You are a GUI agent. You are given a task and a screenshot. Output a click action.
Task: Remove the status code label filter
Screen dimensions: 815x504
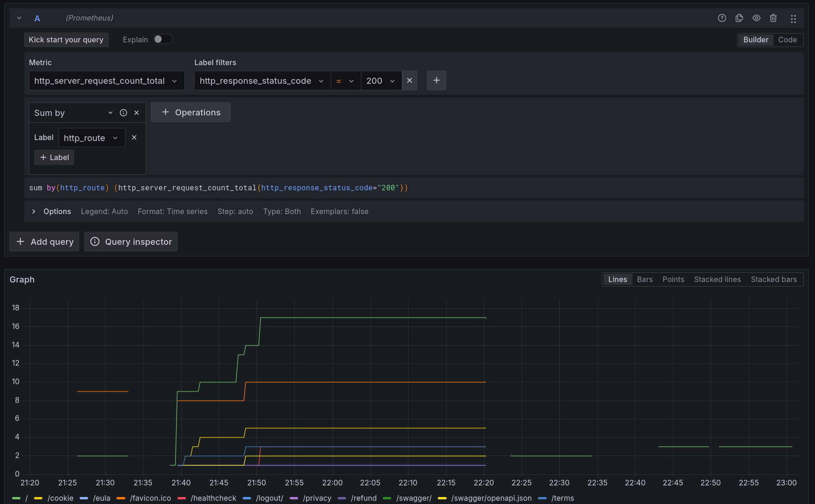[409, 81]
